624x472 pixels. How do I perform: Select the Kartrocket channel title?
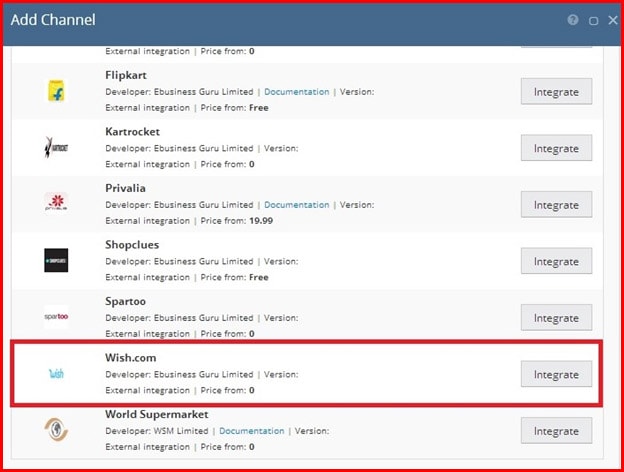[133, 132]
